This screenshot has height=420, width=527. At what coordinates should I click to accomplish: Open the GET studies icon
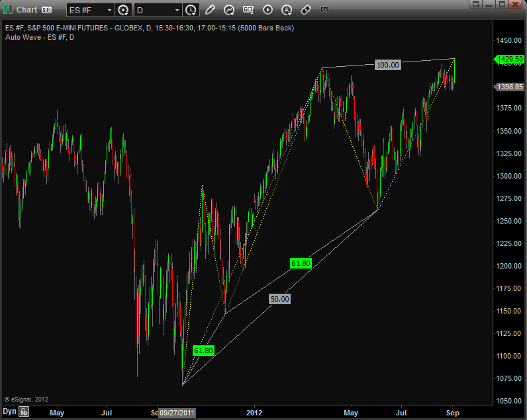coord(248,10)
